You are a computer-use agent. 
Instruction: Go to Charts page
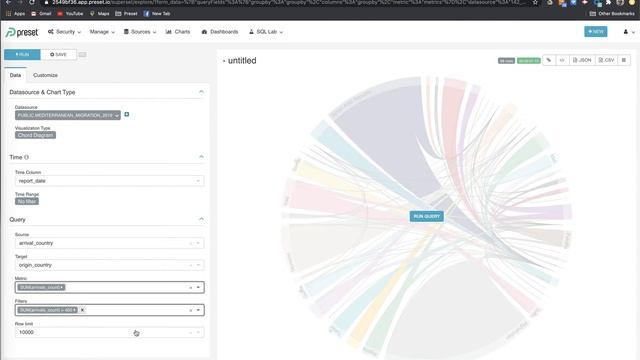click(x=178, y=32)
